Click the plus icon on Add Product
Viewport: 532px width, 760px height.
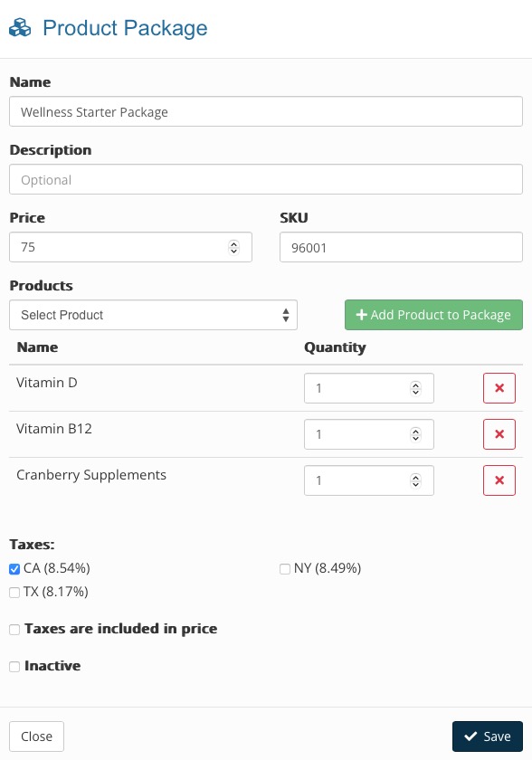pos(361,315)
